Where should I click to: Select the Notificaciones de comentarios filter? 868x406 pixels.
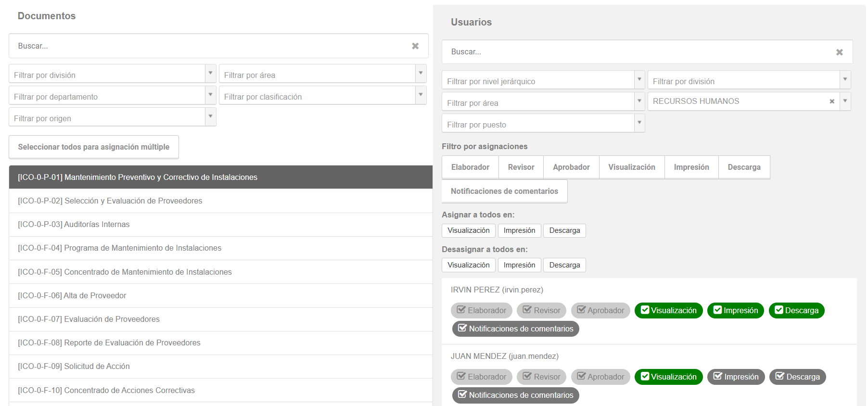[x=504, y=191]
